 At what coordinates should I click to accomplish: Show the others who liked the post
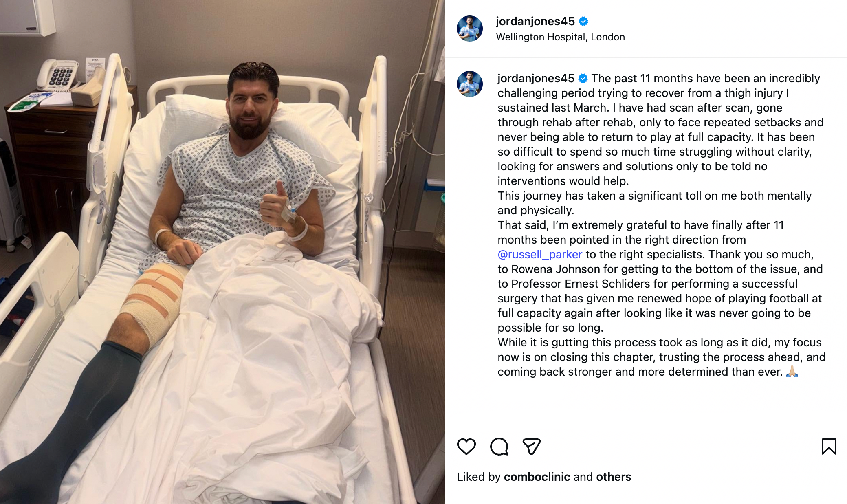(x=614, y=477)
